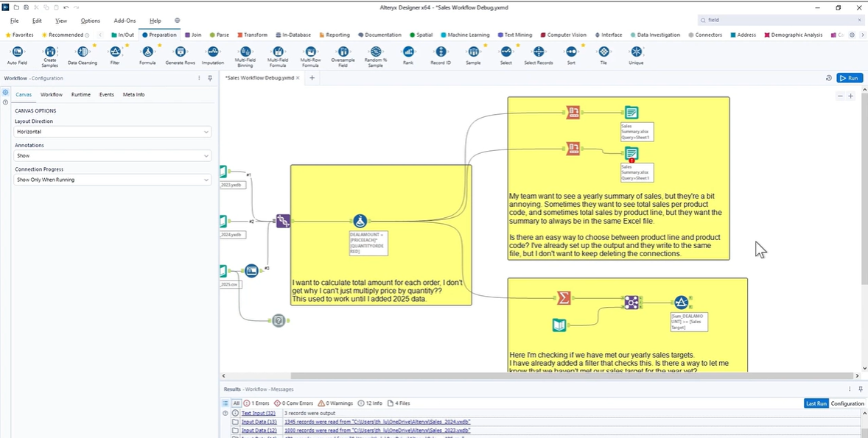The image size is (868, 438).
Task: Run the workflow
Action: point(849,78)
